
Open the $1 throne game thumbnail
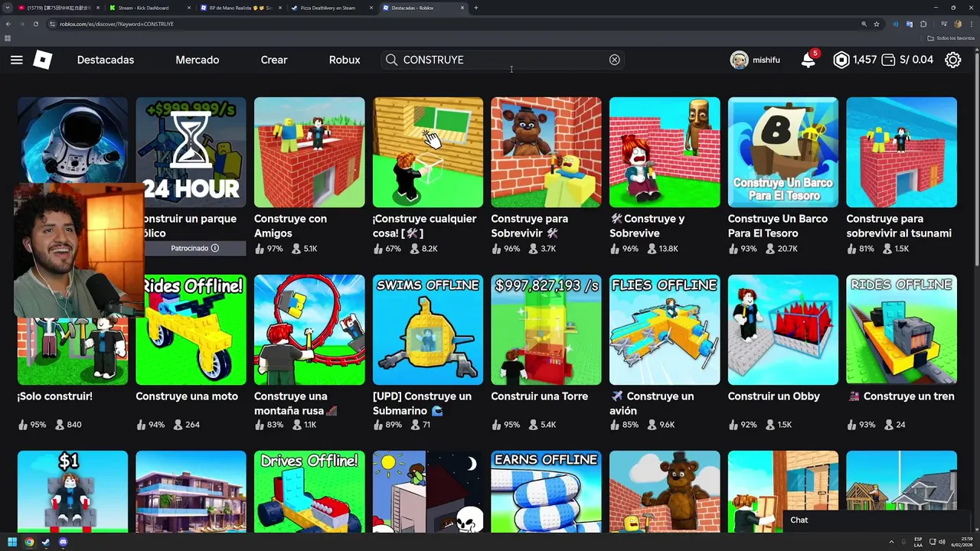73,491
